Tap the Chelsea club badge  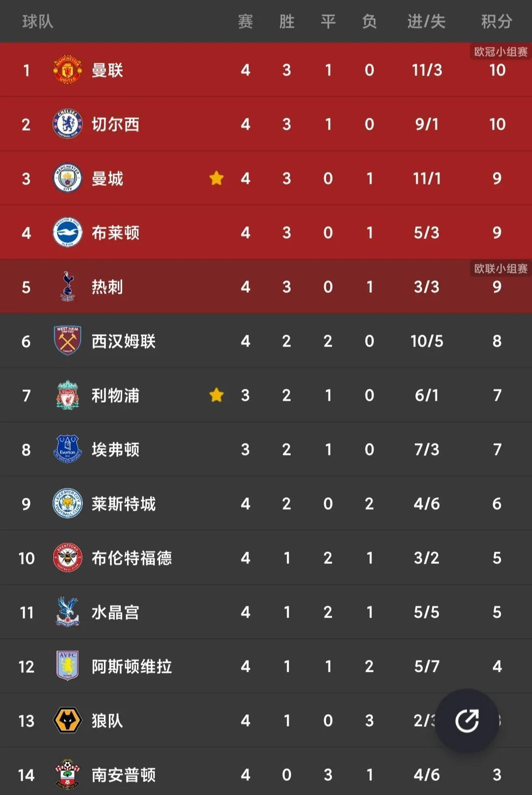coord(67,124)
